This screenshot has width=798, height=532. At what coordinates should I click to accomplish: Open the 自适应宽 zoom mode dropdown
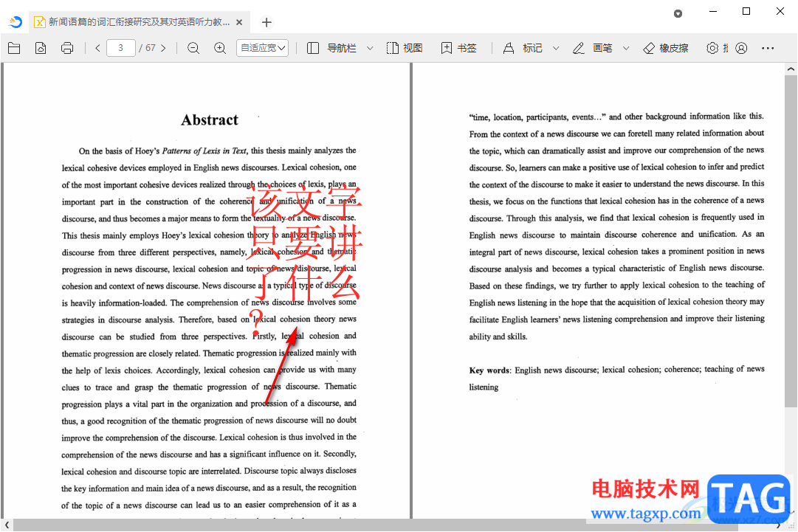coord(263,48)
